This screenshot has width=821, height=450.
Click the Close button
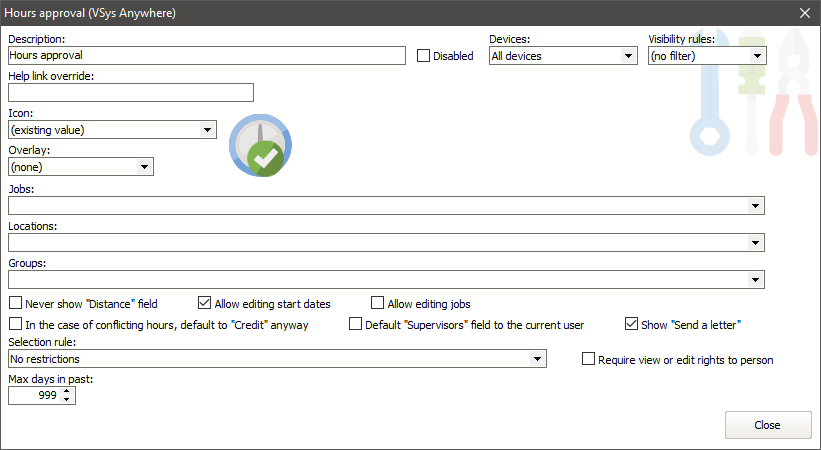(x=767, y=425)
